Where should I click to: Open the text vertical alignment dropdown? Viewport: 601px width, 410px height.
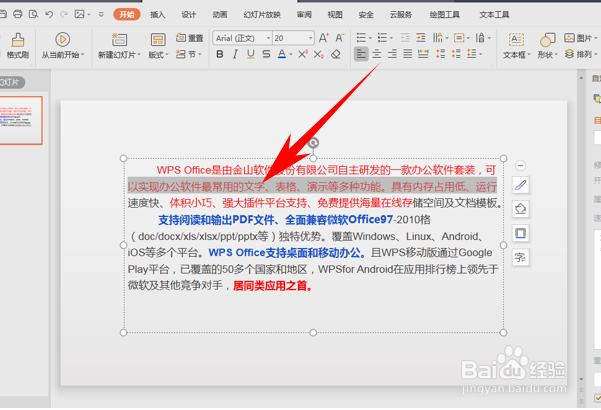(461, 38)
